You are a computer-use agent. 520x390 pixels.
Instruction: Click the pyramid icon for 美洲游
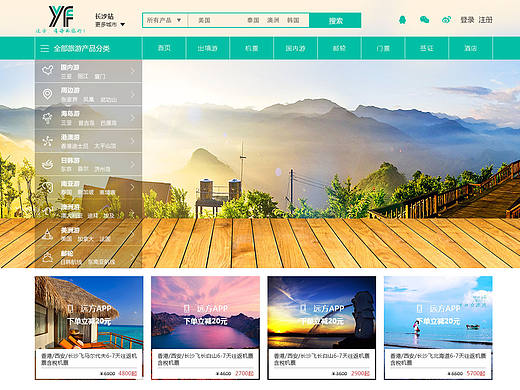[x=47, y=234]
